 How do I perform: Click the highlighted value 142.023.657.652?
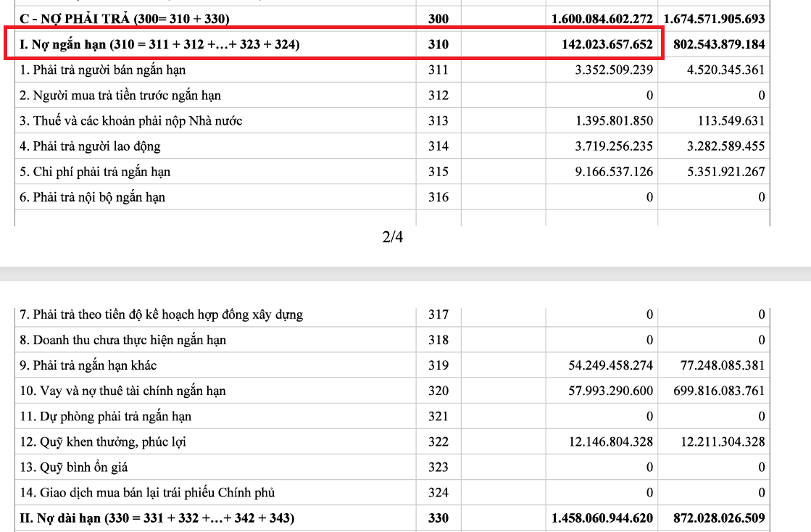coord(607,44)
